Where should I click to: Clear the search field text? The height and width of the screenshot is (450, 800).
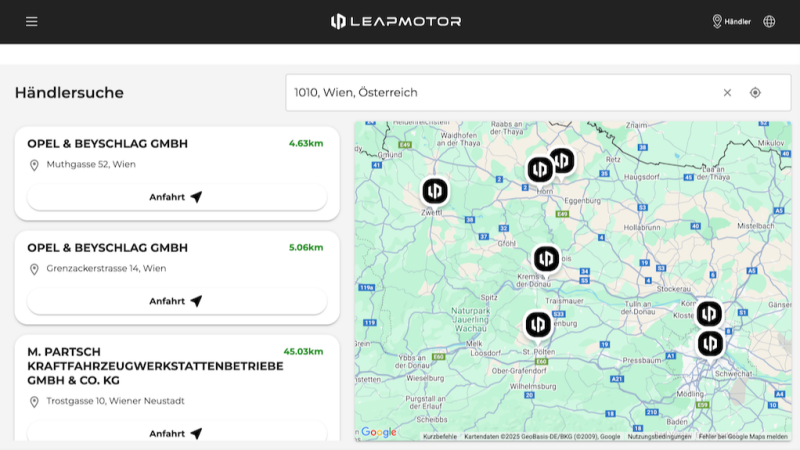click(727, 92)
